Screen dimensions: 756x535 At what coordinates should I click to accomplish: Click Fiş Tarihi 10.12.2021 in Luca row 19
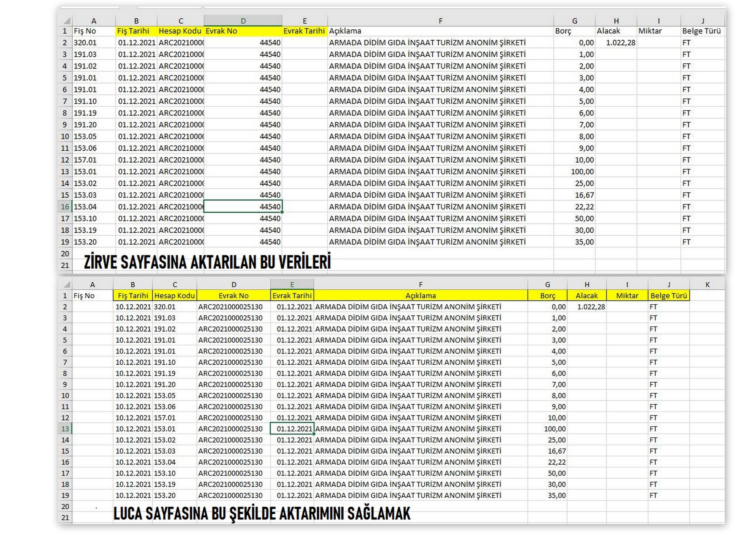(x=133, y=495)
